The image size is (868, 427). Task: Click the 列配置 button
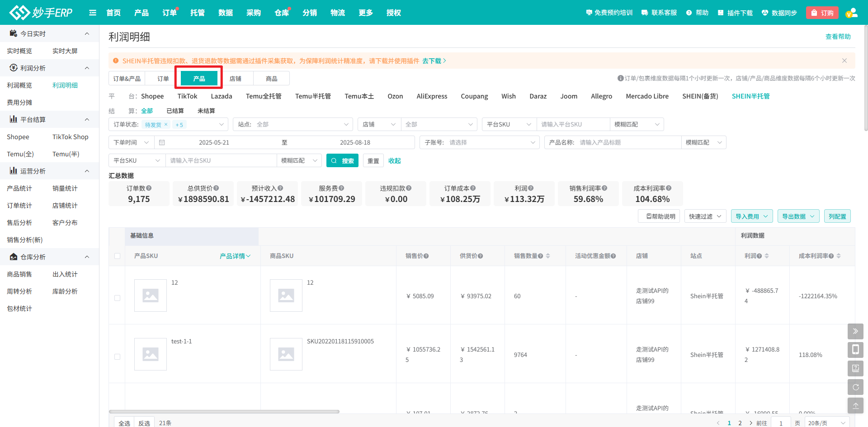coord(837,216)
